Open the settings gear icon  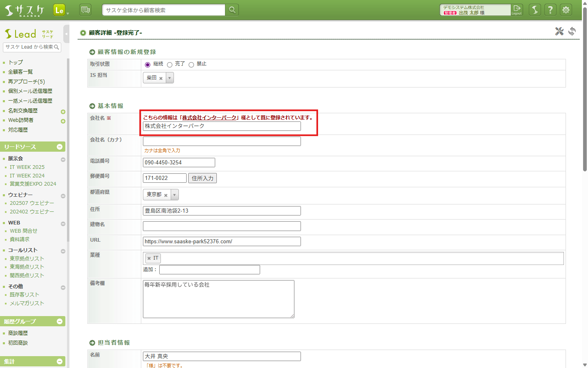pos(566,10)
